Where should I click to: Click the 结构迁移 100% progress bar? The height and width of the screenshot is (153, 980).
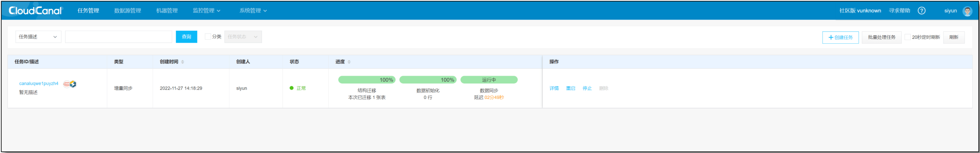click(367, 80)
